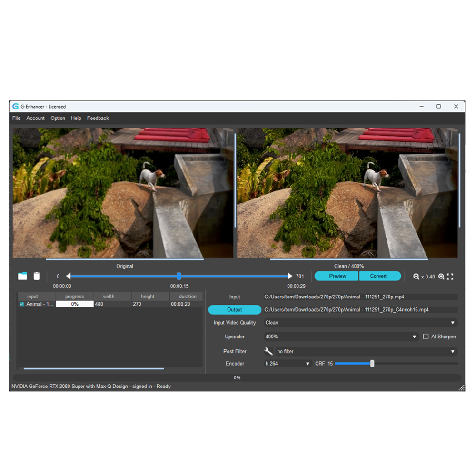476x476 pixels.
Task: Zoom out the preview with the minus magnifier
Action: point(416,277)
